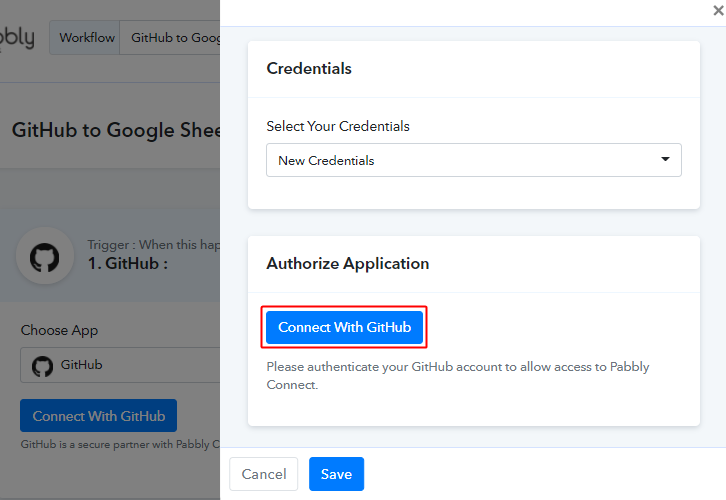Click the Pabbly logo
The image size is (726, 500).
17,38
